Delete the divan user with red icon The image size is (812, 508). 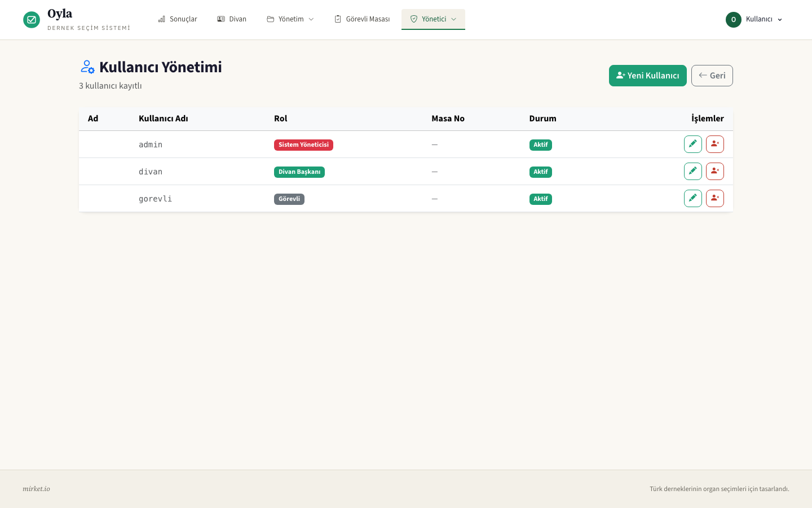click(715, 172)
